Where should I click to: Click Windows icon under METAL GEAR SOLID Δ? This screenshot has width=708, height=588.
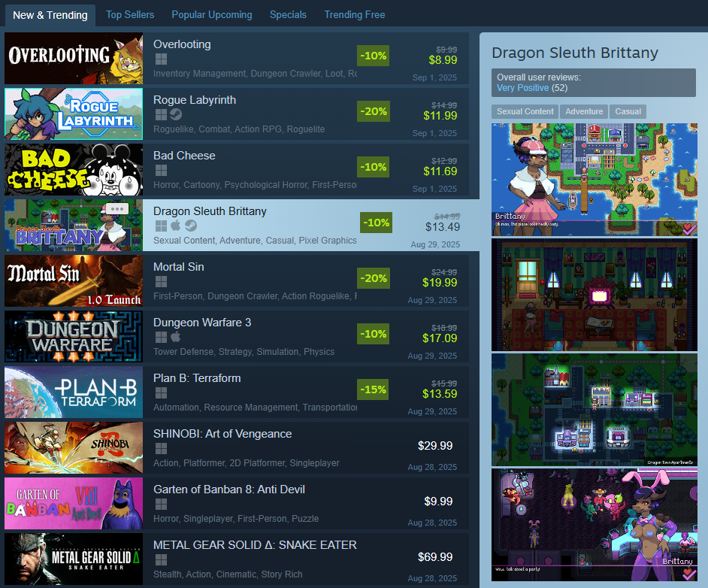[161, 560]
